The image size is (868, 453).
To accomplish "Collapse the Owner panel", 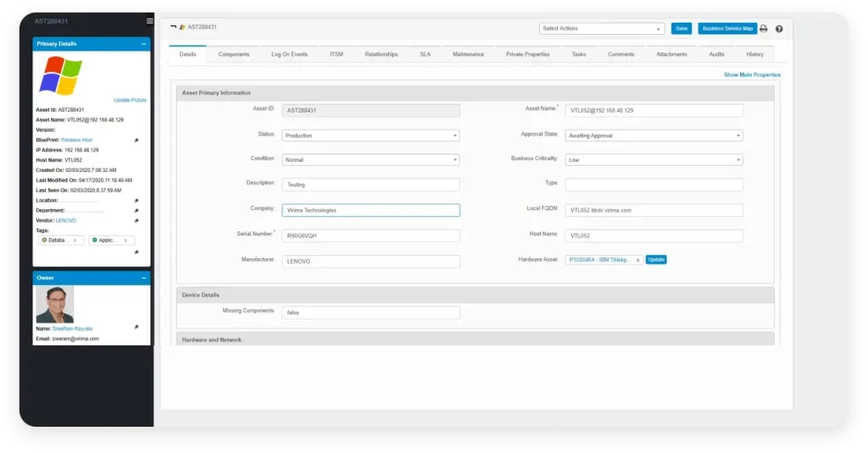I will pyautogui.click(x=143, y=278).
